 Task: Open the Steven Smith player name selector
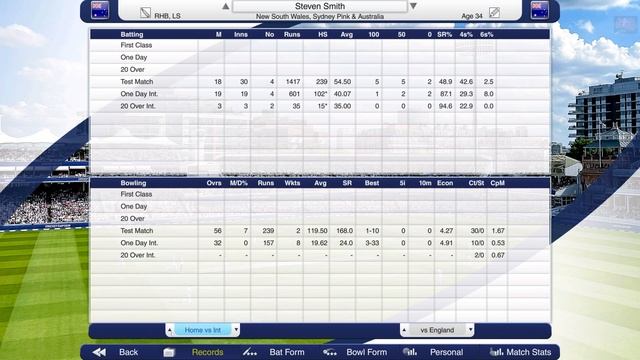coord(320,6)
